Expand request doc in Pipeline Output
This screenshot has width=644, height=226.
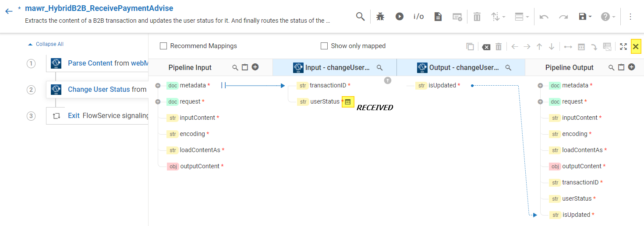point(540,102)
